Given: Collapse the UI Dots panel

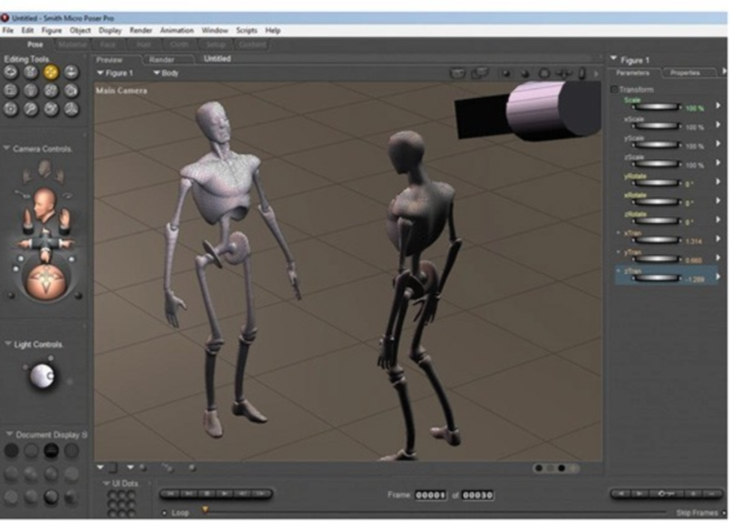Looking at the screenshot, I should coord(106,484).
